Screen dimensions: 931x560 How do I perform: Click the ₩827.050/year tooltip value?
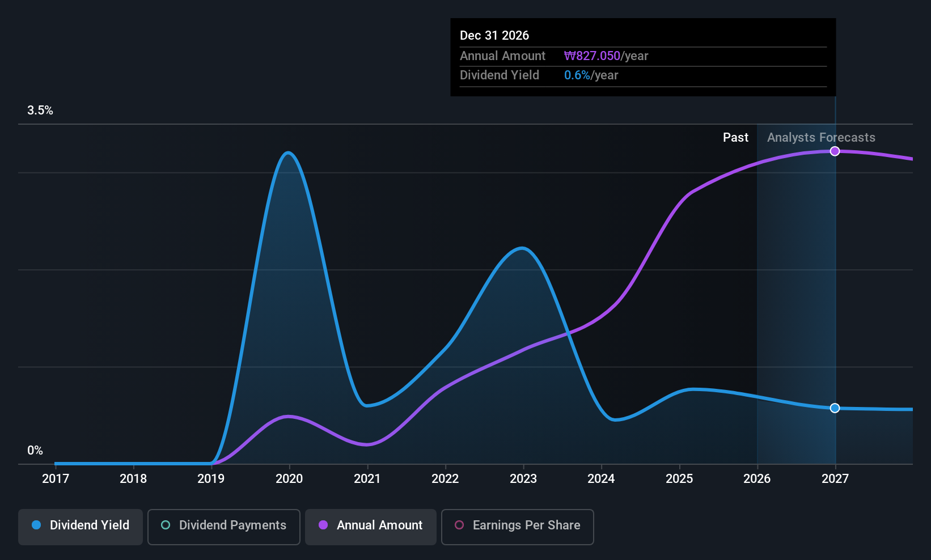coord(606,56)
